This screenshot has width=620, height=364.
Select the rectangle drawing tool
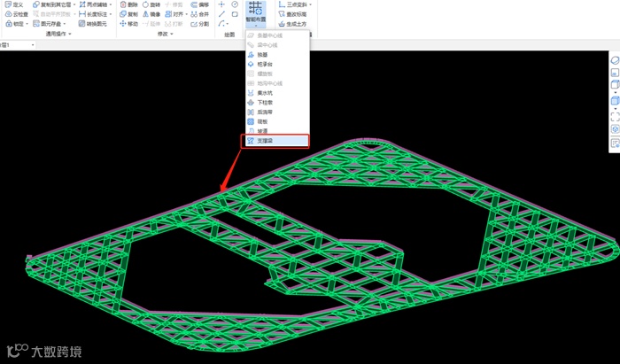235,14
